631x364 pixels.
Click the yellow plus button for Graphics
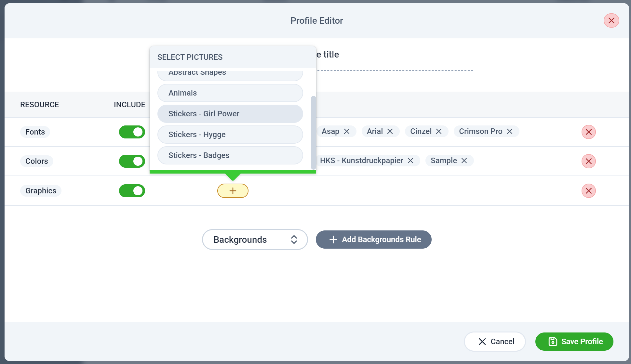click(x=233, y=191)
